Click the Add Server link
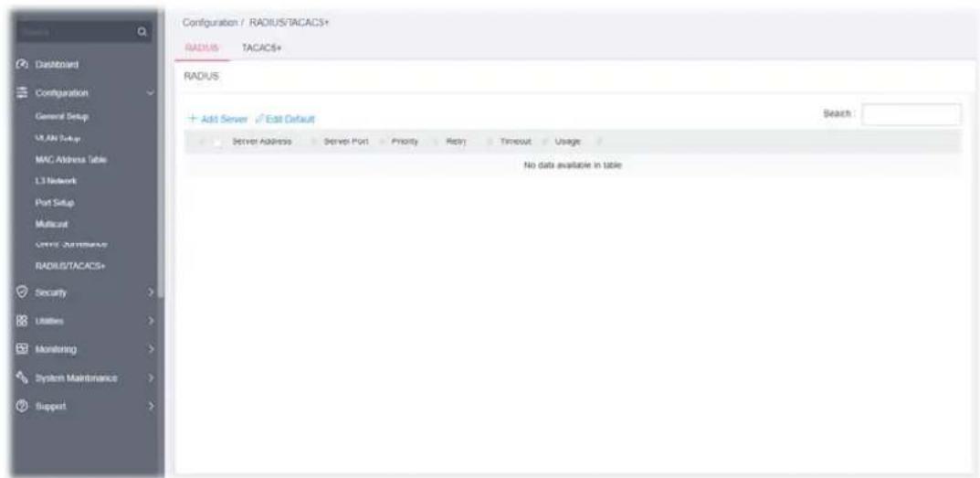 pyautogui.click(x=223, y=119)
